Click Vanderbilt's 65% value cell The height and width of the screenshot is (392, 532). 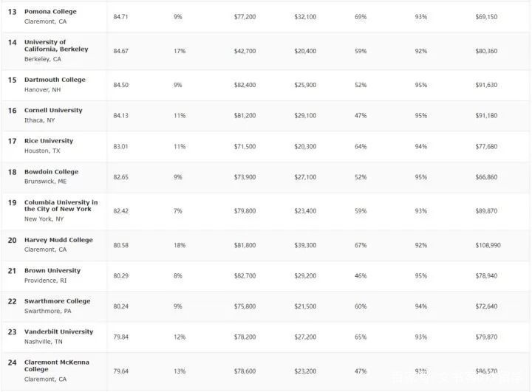(361, 337)
